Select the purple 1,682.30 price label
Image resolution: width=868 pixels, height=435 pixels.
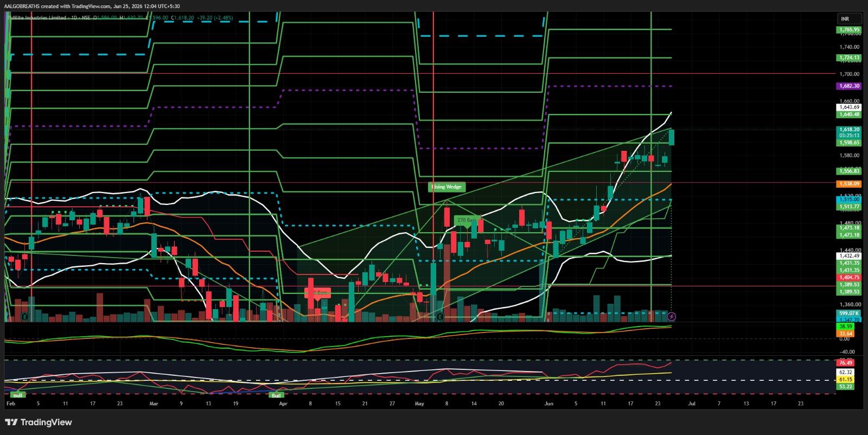849,86
